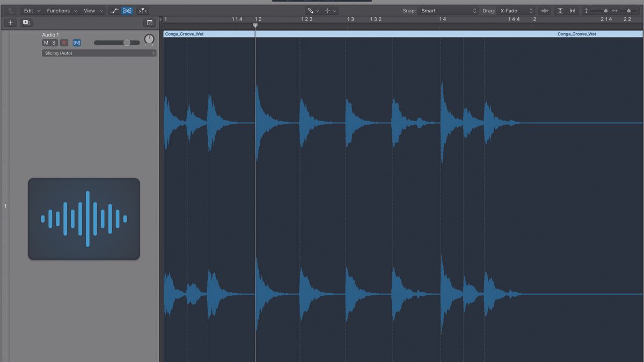This screenshot has height=362, width=644.
Task: Open the View menu
Action: pyautogui.click(x=90, y=10)
